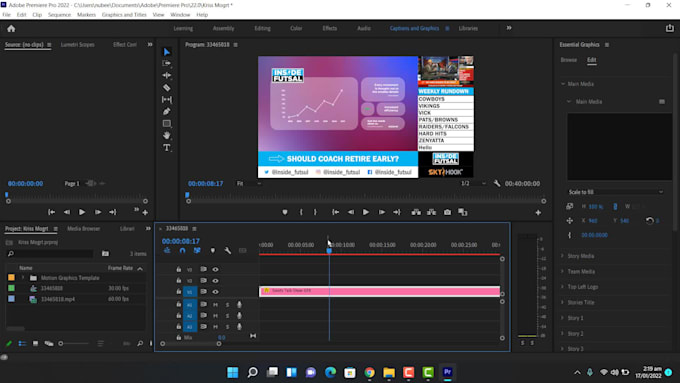Select the Track Select Forward tool

[167, 63]
